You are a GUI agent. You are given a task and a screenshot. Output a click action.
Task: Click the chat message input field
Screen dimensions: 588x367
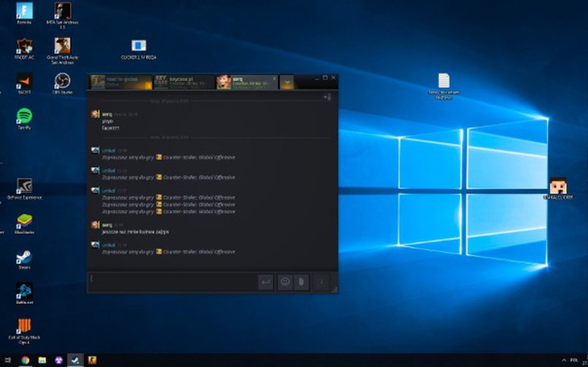tap(171, 282)
